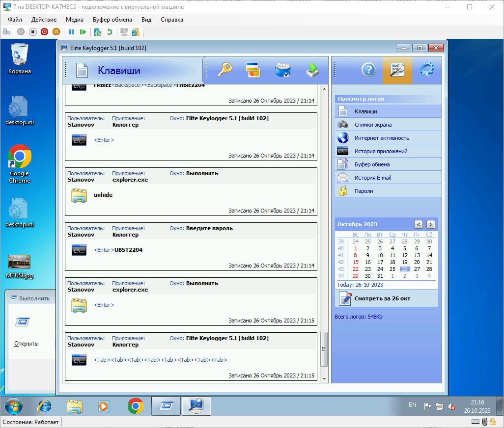Open История приложений in sidebar
Screen dimensions: 504x428
[388, 151]
